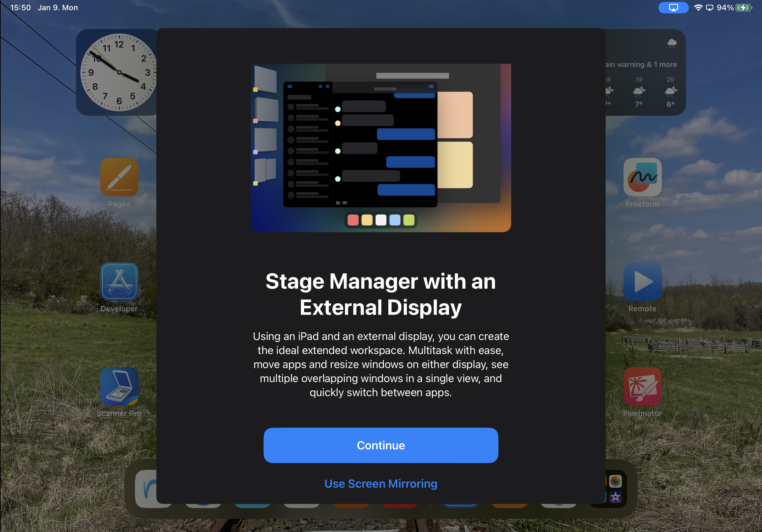The image size is (762, 532).
Task: Open the Pages app icon
Action: coord(119,177)
